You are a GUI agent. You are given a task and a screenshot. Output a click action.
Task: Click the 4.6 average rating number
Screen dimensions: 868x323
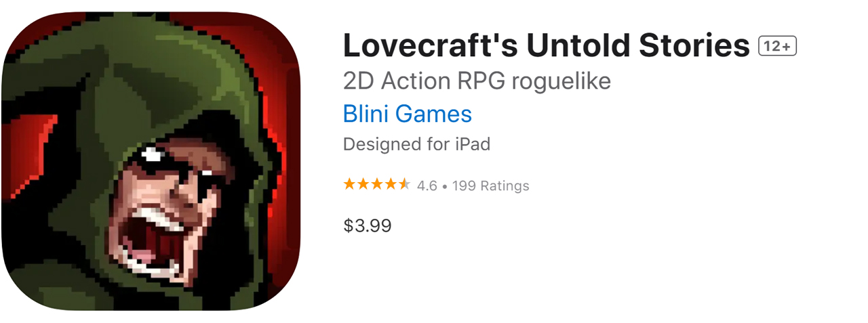coord(427,186)
